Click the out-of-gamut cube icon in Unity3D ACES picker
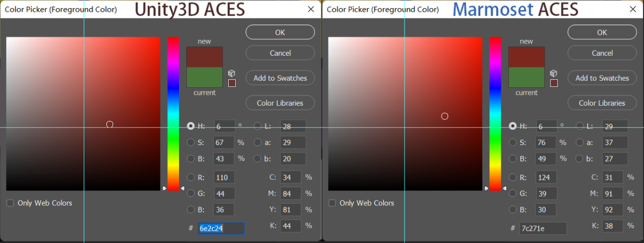Viewport: 644px width, 243px height. coord(232,73)
